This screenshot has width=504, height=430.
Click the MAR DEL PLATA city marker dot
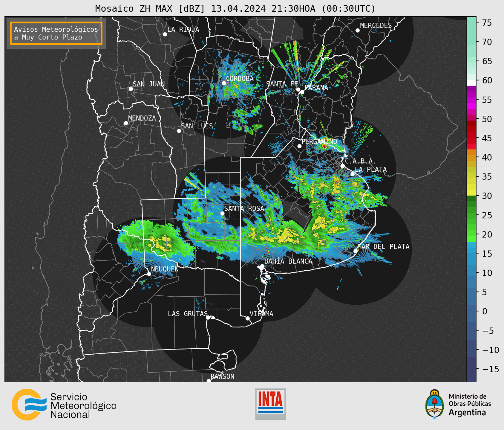356,251
